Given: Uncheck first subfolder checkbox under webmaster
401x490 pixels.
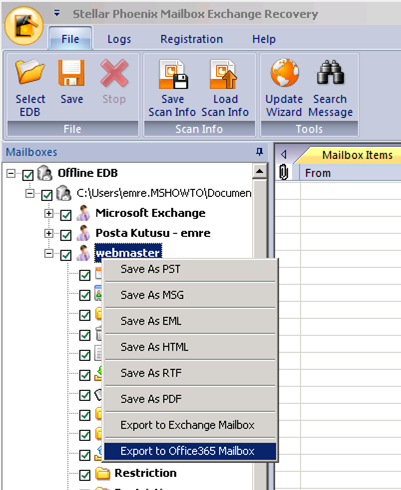Looking at the screenshot, I should click(85, 275).
